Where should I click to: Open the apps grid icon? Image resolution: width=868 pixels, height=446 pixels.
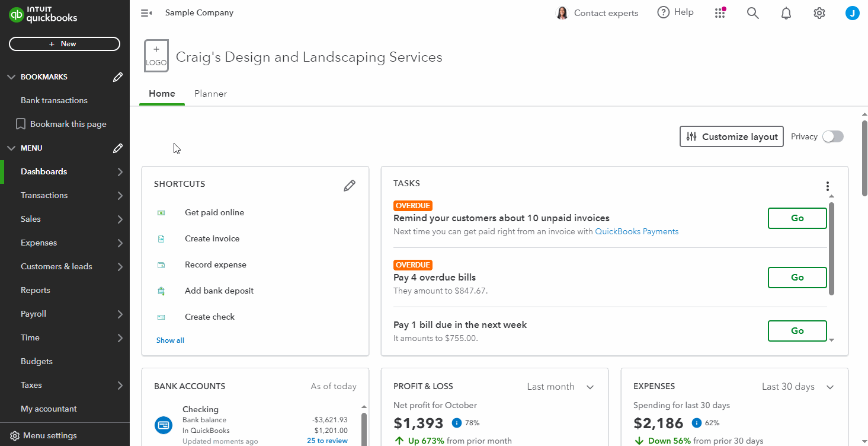tap(720, 13)
